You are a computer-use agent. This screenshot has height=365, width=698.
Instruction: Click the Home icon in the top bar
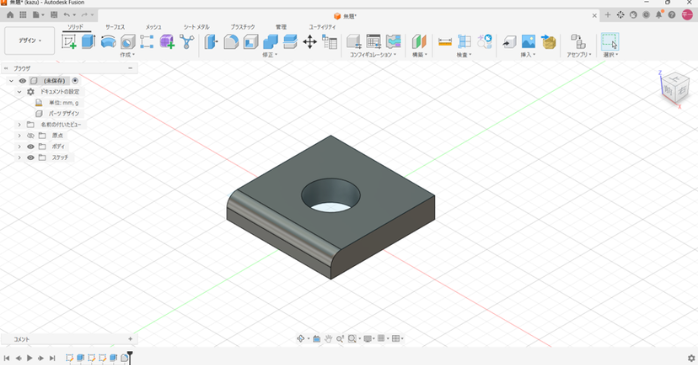10,15
